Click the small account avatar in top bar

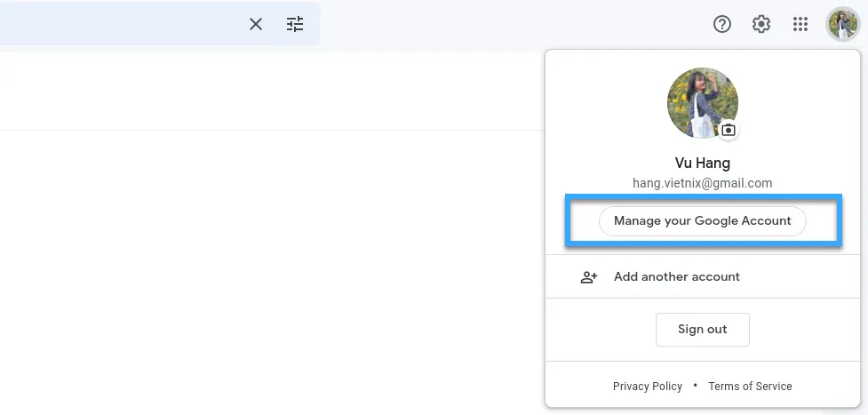(x=842, y=24)
